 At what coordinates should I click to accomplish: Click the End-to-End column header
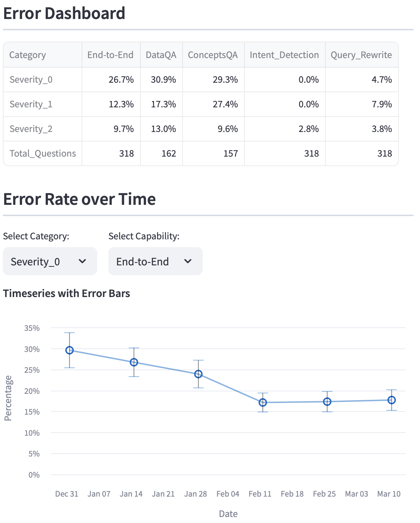pyautogui.click(x=110, y=55)
